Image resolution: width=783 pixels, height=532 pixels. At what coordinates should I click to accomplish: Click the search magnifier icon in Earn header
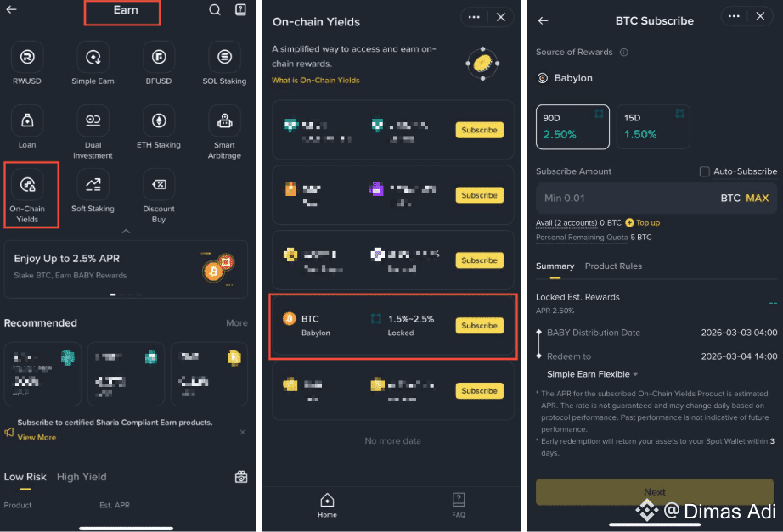click(x=215, y=10)
